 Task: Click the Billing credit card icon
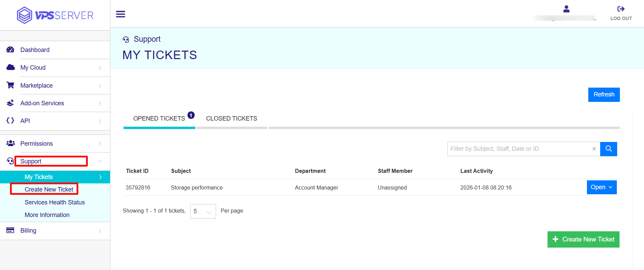[x=10, y=230]
